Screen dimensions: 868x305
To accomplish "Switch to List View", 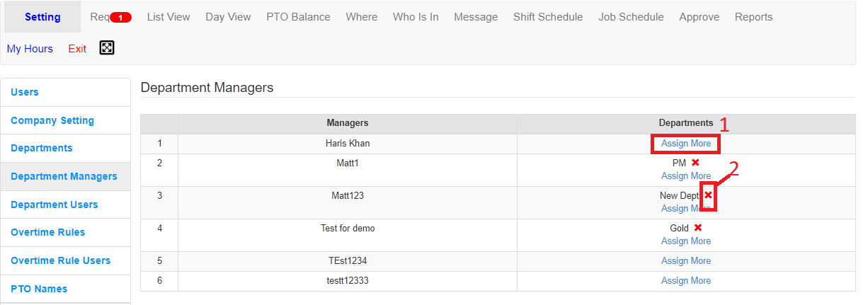I will 169,17.
